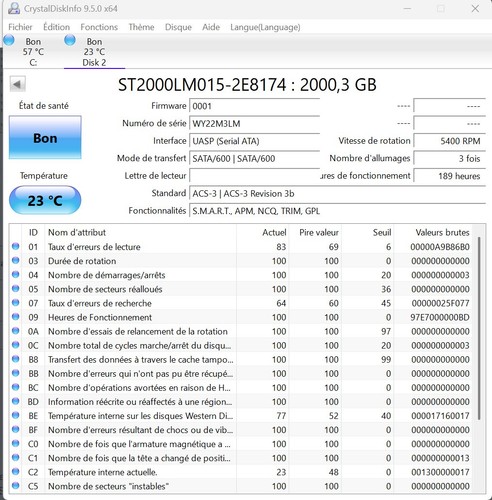Viewport: 492px width, 500px height.
Task: Open the Aide menu
Action: tap(211, 27)
